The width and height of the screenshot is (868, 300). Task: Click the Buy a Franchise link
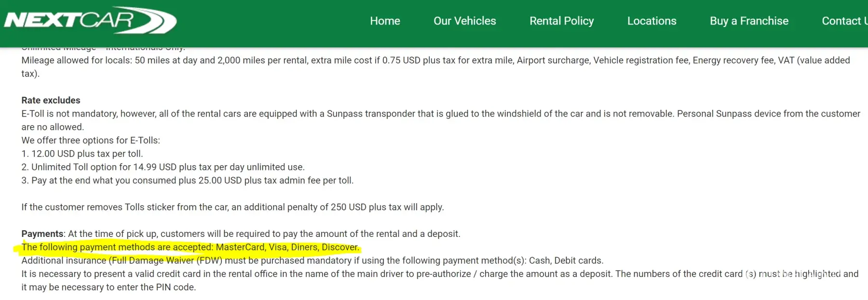[749, 21]
